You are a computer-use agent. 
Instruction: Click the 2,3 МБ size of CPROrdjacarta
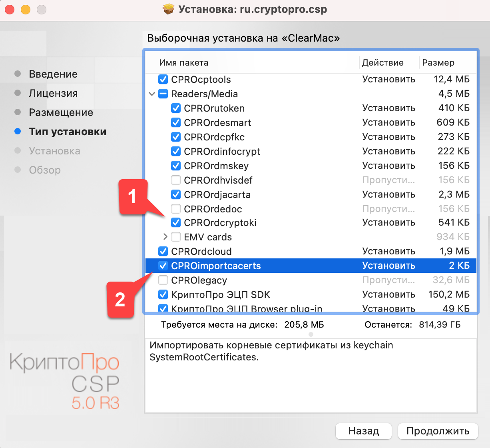pyautogui.click(x=454, y=194)
